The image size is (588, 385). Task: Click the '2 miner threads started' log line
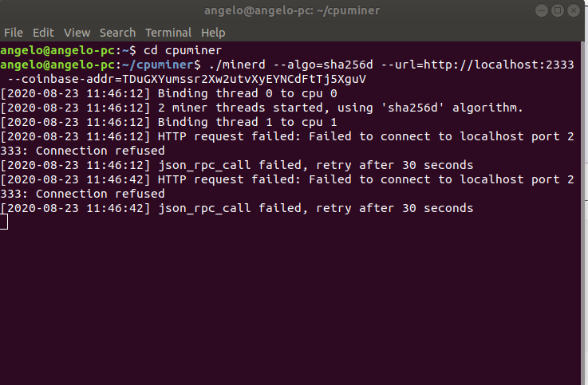pos(262,108)
